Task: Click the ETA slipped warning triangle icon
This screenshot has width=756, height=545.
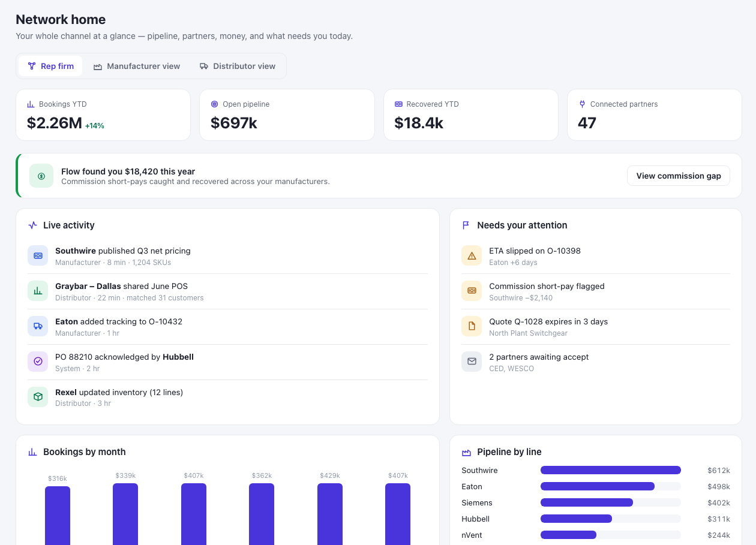Action: tap(472, 255)
